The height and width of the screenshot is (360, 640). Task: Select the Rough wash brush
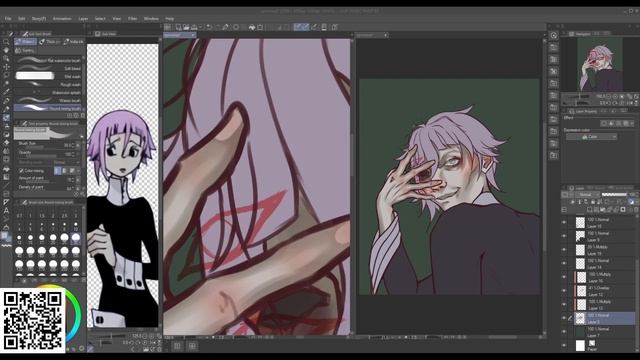click(48, 84)
